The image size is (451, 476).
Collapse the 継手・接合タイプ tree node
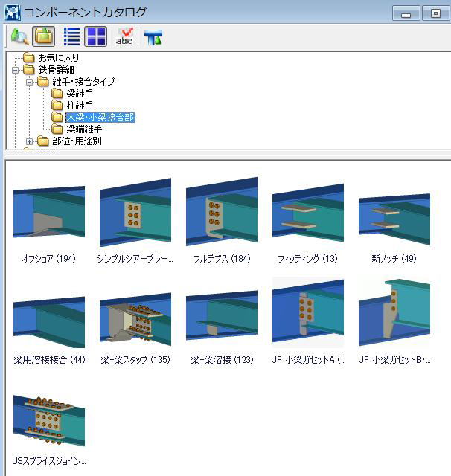(30, 82)
